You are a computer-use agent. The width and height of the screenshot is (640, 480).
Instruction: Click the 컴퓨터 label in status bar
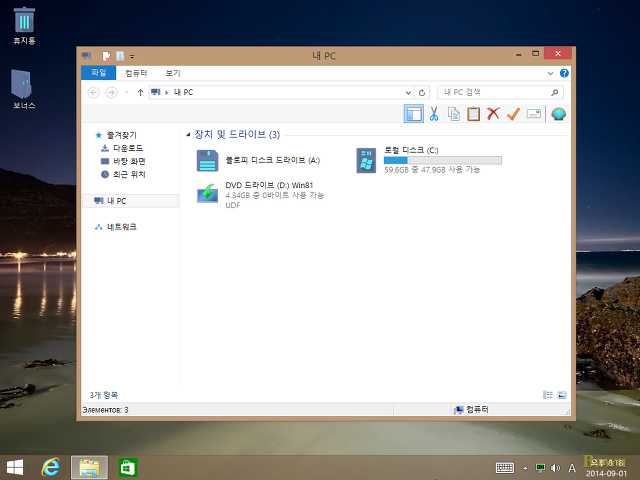[x=477, y=409]
